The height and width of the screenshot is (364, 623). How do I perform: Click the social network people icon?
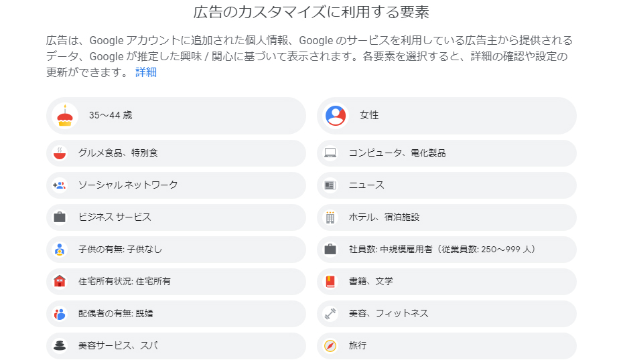click(60, 185)
